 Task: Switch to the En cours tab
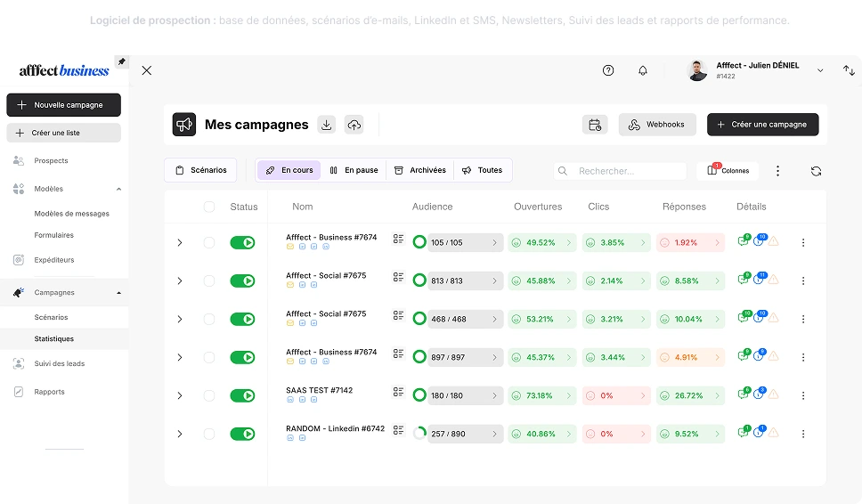pos(289,170)
